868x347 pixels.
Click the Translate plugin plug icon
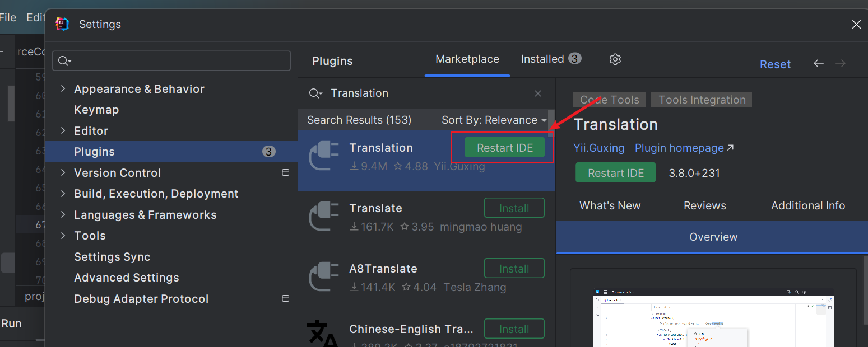(x=324, y=216)
